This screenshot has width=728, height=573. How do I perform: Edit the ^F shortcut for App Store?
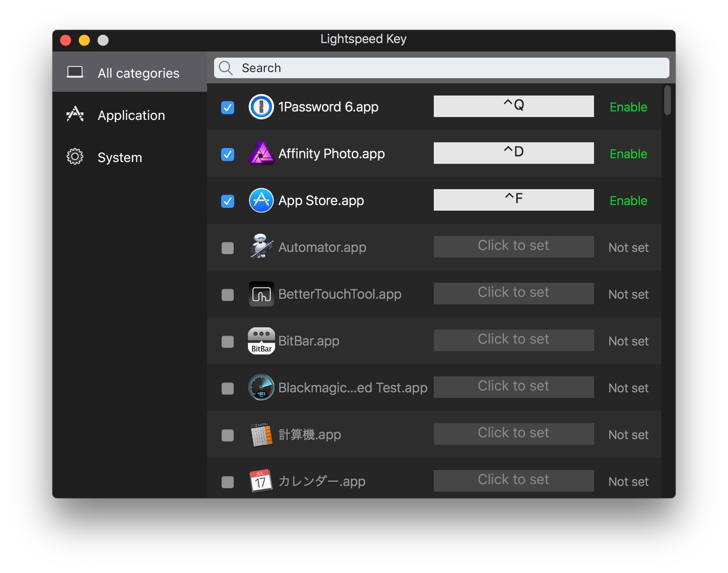click(x=514, y=200)
